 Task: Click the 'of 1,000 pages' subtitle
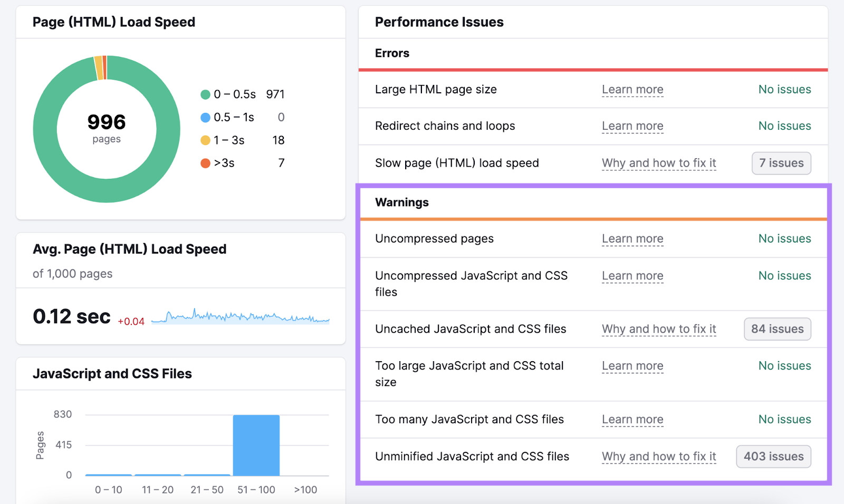coord(72,274)
